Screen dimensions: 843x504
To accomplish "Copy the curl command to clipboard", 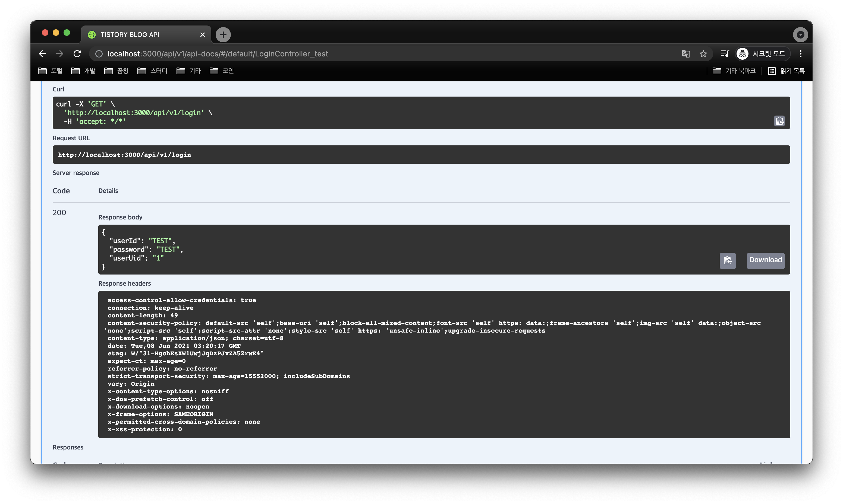I will [x=779, y=121].
